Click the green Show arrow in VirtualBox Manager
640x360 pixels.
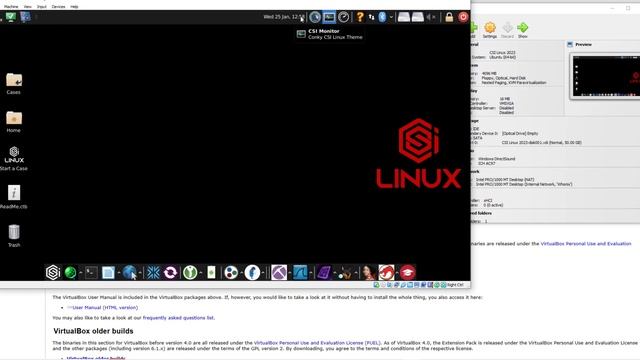coord(523,30)
